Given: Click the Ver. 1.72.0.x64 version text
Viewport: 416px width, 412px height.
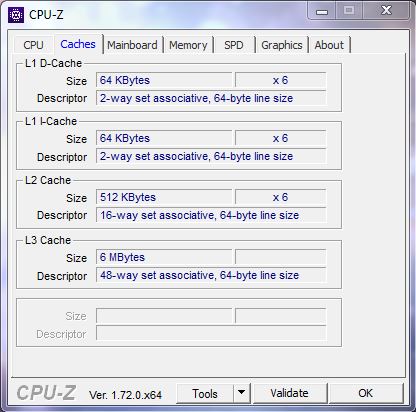Looking at the screenshot, I should [125, 395].
